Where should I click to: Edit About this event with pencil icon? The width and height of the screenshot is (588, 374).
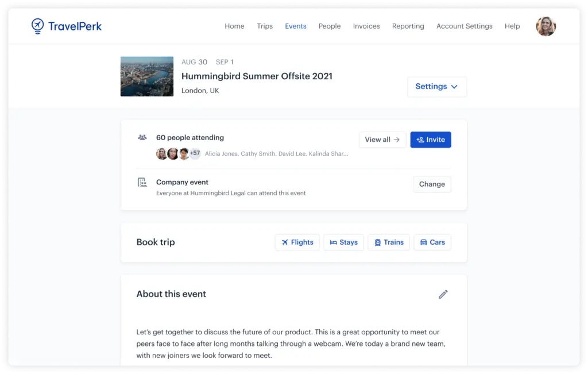click(443, 294)
